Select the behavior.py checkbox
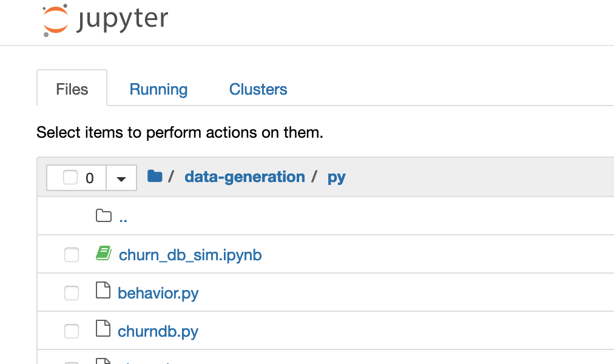Image resolution: width=614 pixels, height=364 pixels. [x=72, y=293]
